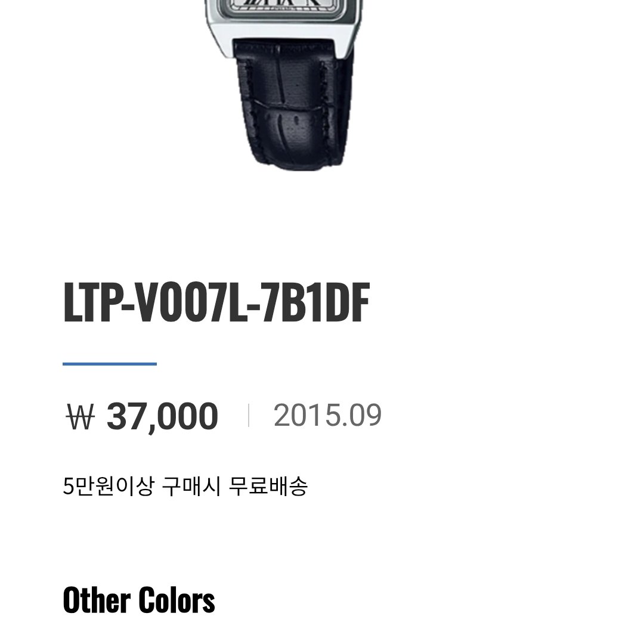
Task: Click the word 'Colors' in the heading
Action: (x=177, y=600)
